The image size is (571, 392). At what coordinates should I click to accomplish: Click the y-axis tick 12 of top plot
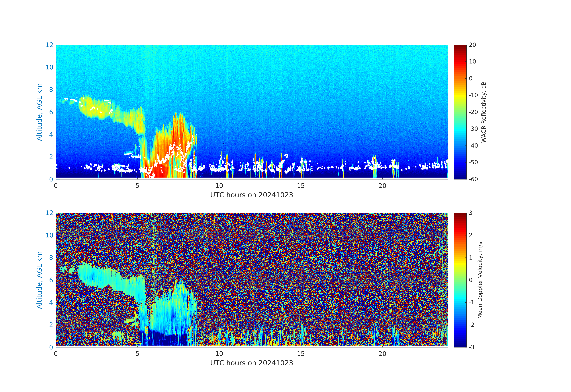click(x=49, y=45)
